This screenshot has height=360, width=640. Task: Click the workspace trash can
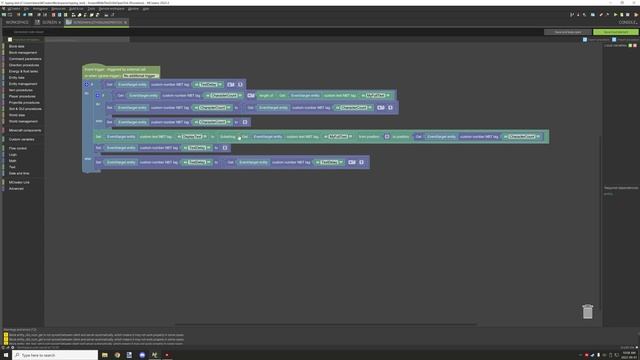[587, 311]
